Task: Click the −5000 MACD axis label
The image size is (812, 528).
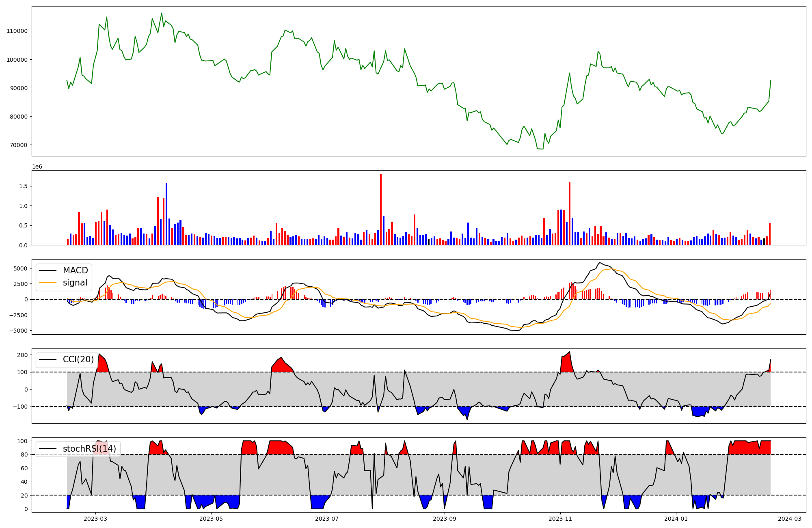Action: click(x=18, y=331)
